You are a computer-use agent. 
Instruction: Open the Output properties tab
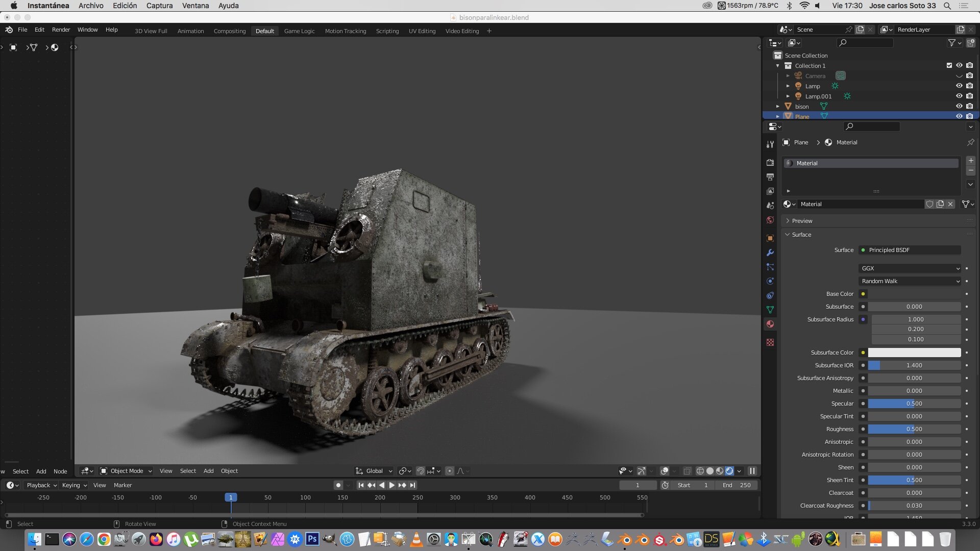pyautogui.click(x=770, y=177)
